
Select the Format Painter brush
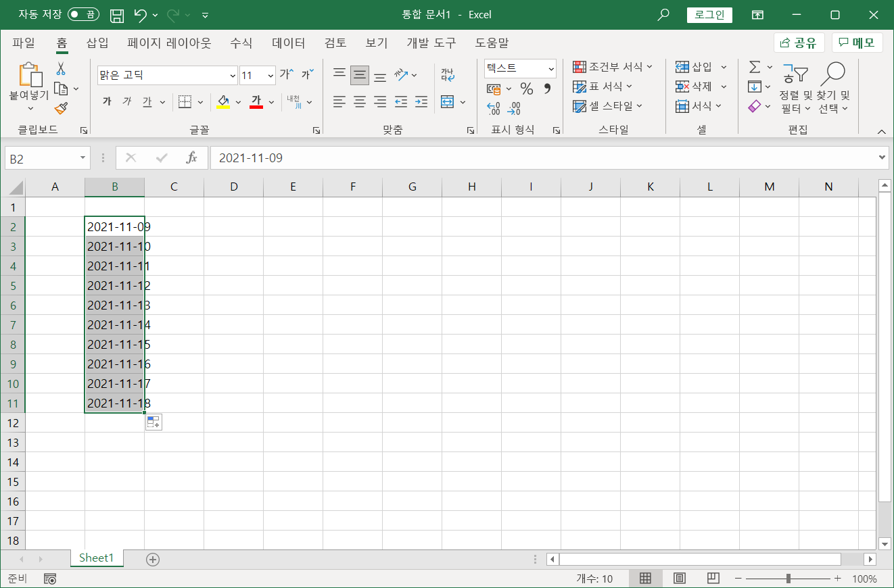coord(61,108)
